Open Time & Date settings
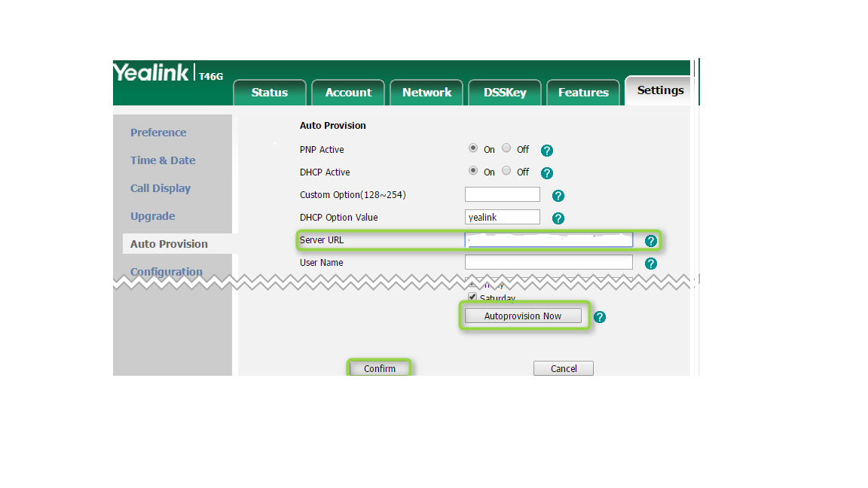Image resolution: width=868 pixels, height=488 pixels. tap(163, 160)
